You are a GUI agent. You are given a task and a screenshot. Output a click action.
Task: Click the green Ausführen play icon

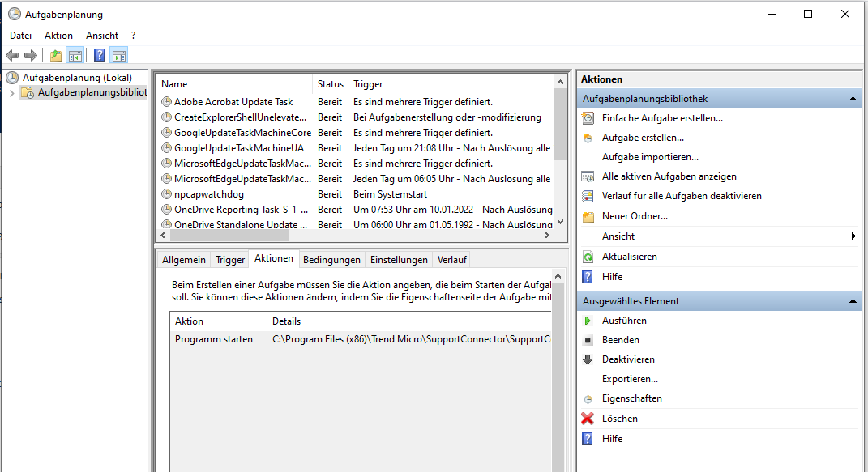tap(588, 321)
